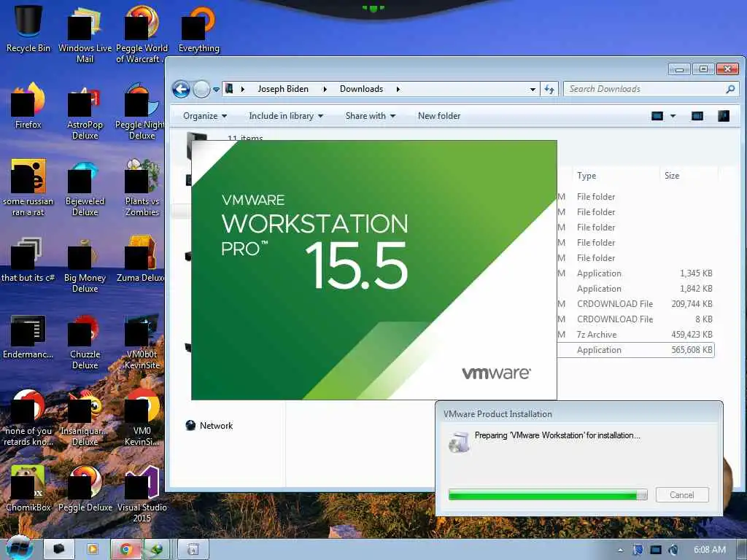Image resolution: width=747 pixels, height=560 pixels.
Task: Open address bar previous locations dropdown
Action: pyautogui.click(x=533, y=89)
